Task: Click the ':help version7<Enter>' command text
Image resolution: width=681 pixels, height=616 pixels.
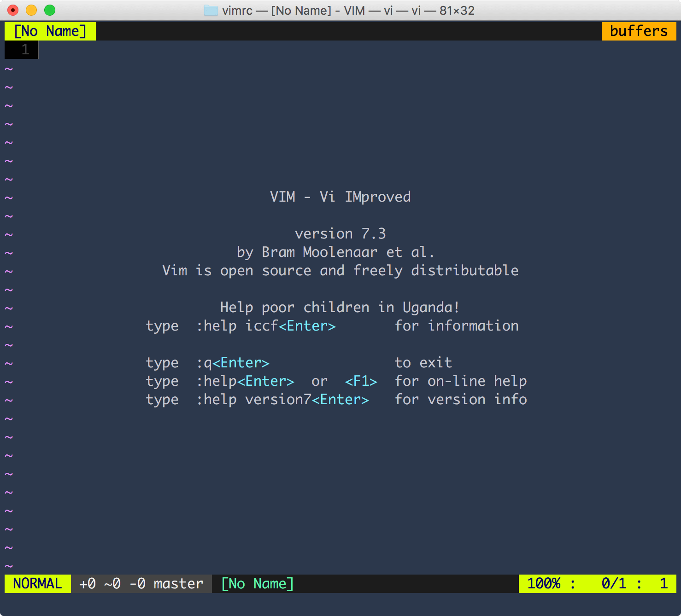Action: coord(282,400)
